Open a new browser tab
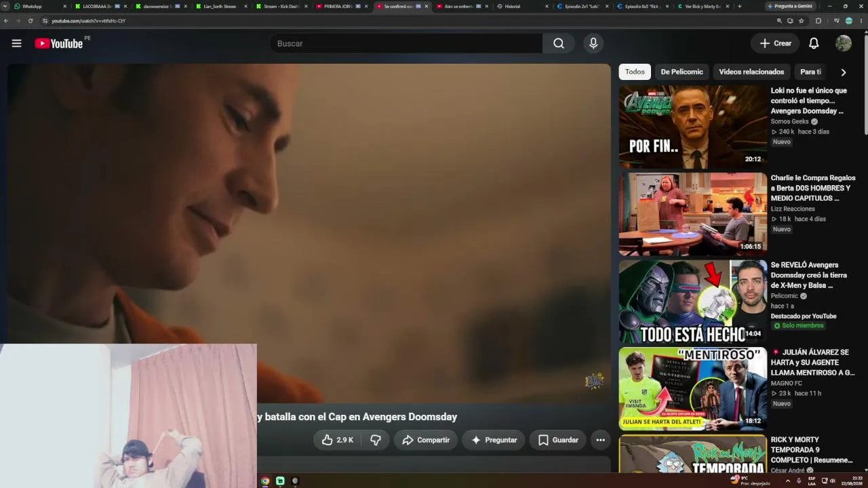 pyautogui.click(x=739, y=6)
